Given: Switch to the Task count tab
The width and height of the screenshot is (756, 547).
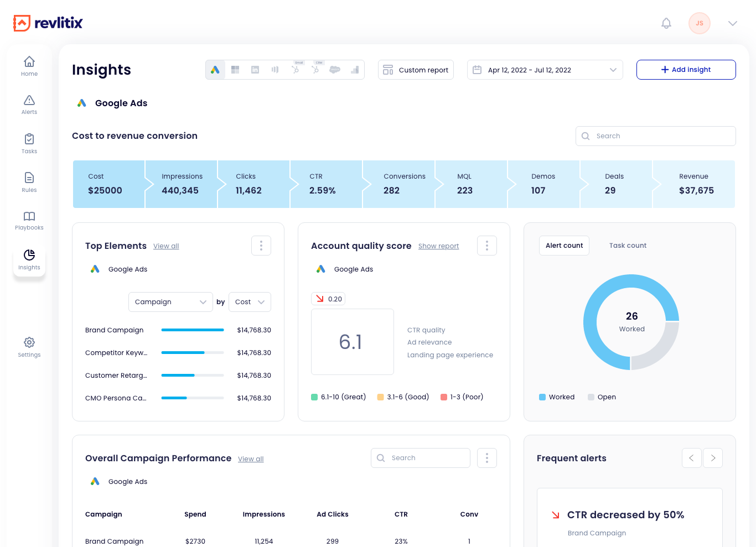Looking at the screenshot, I should pyautogui.click(x=628, y=245).
